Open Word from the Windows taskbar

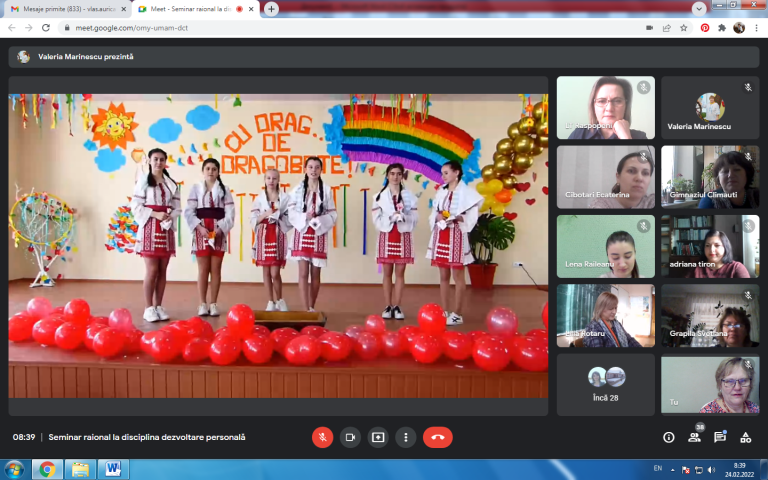click(114, 469)
